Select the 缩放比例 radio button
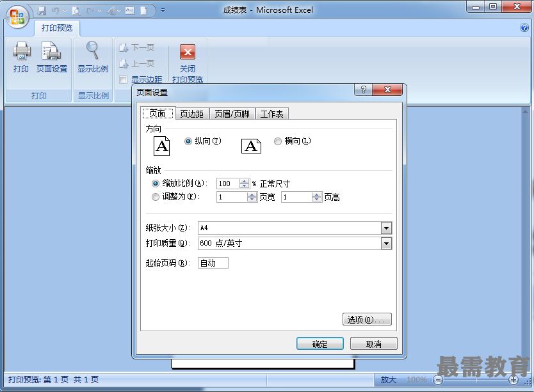Screen dimensions: 534x392 pyautogui.click(x=156, y=184)
